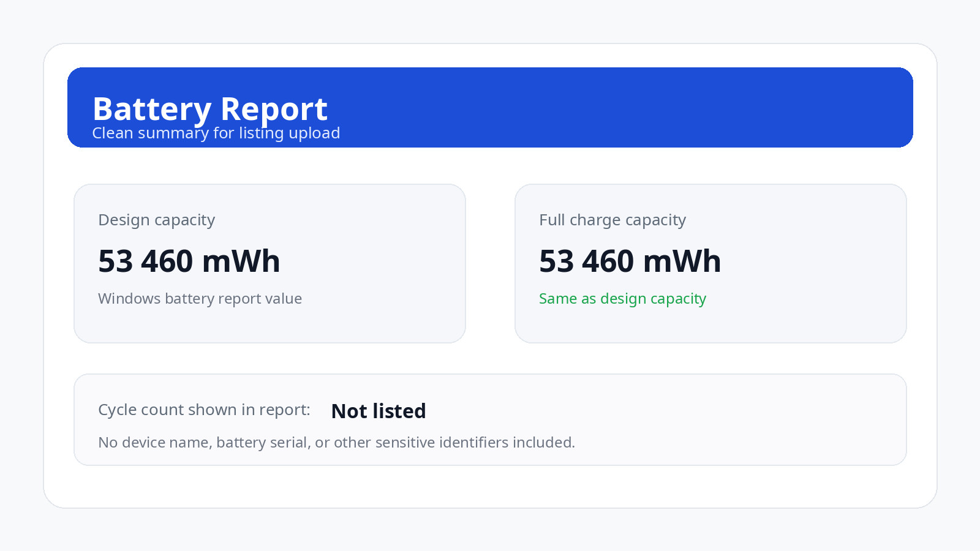Select the Full charge capacity label
The image size is (980, 551).
pos(612,220)
